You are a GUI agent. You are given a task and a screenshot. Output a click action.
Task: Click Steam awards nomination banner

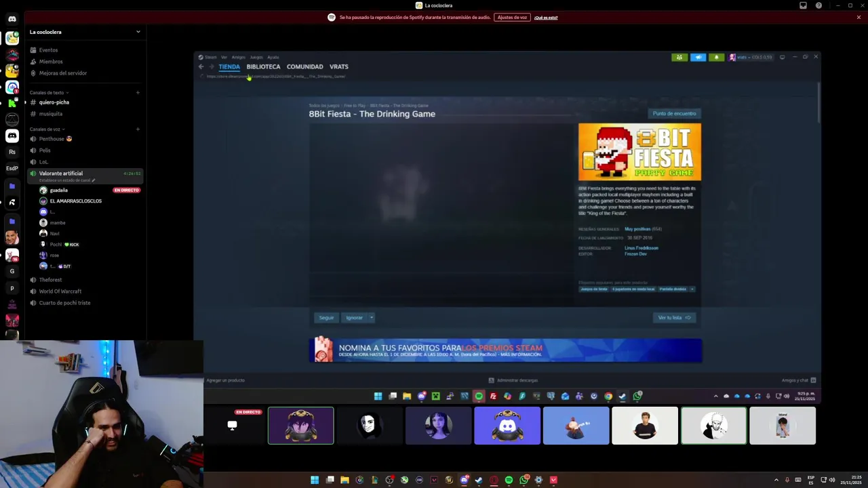click(505, 350)
